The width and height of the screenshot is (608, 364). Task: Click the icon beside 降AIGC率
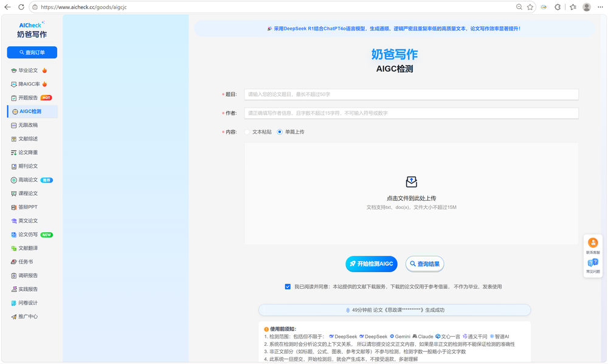pos(14,84)
